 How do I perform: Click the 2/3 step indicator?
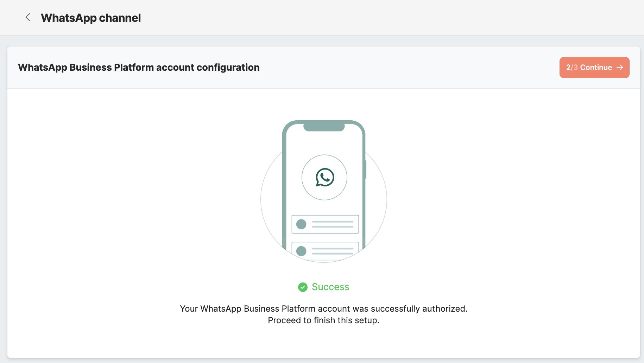pos(572,68)
